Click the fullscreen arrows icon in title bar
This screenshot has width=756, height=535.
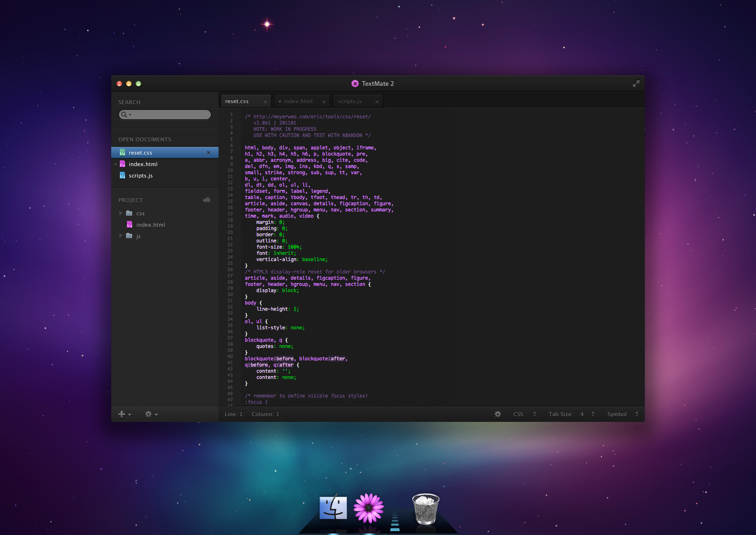636,84
